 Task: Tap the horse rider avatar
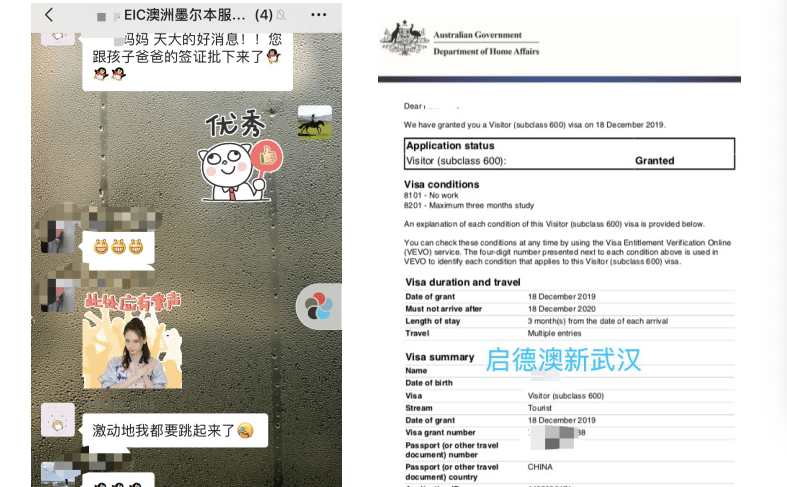(x=315, y=122)
